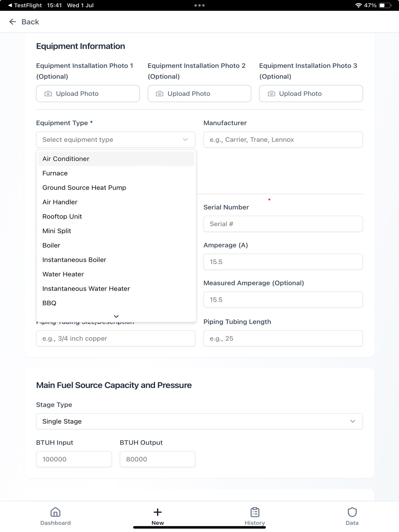Tap the Equipment Information heading
Image resolution: width=399 pixels, height=532 pixels.
(81, 46)
